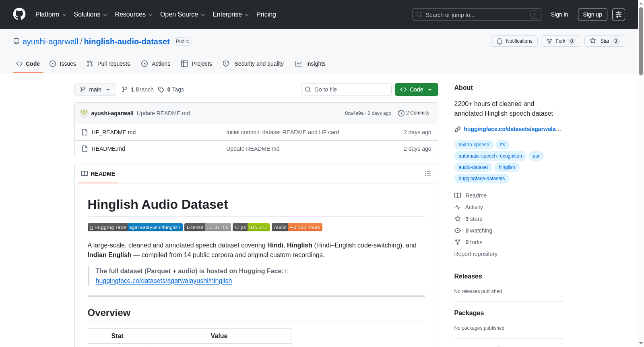Open the GitHub home logo

19,15
